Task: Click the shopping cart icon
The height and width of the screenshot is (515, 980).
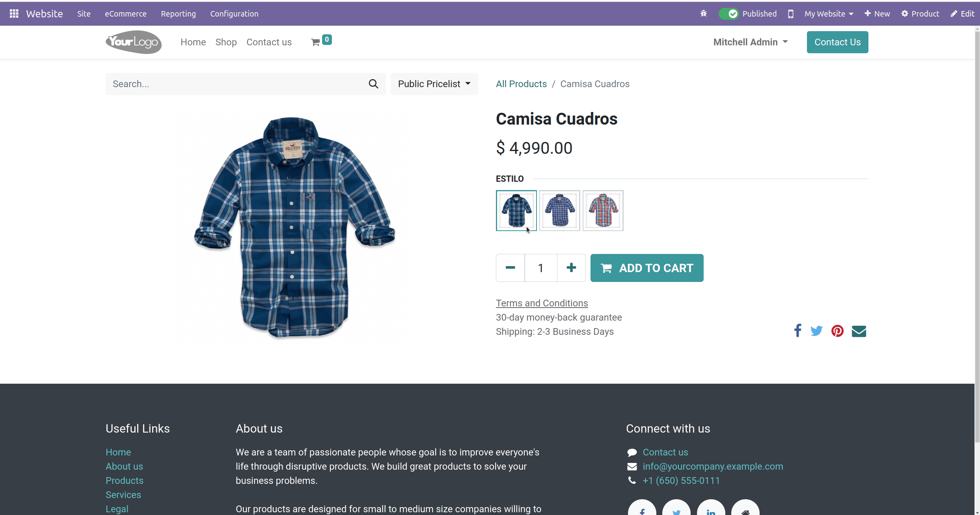Action: (x=316, y=41)
